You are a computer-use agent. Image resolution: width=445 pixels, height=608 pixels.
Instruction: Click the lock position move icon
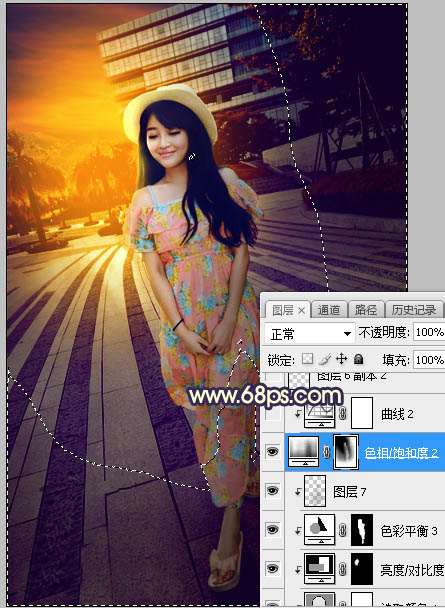[341, 359]
